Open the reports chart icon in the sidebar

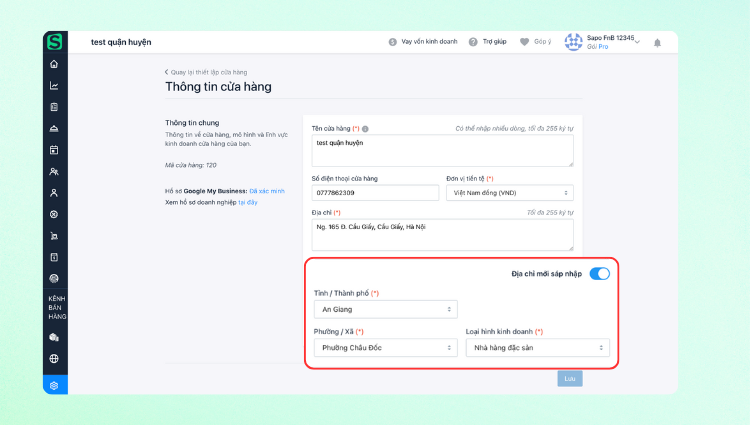pos(54,85)
